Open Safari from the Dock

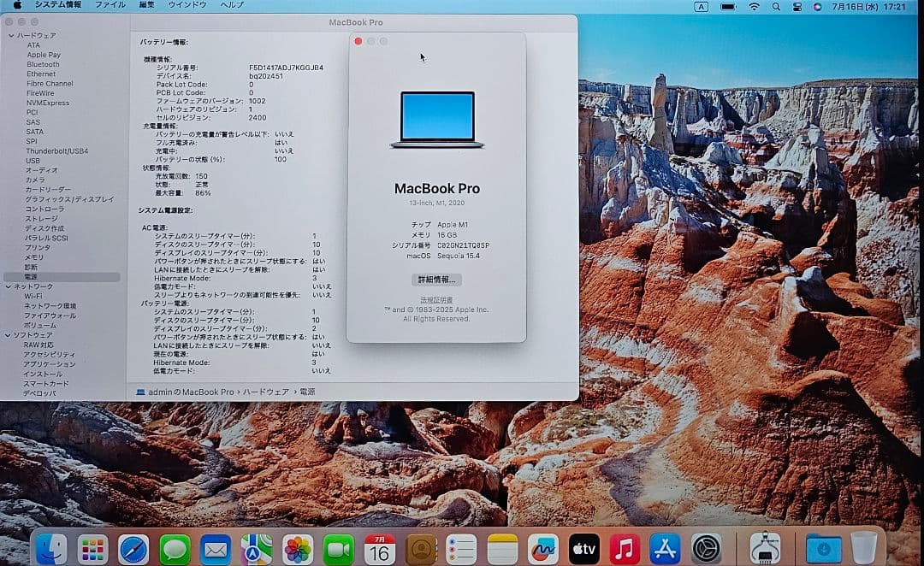[133, 548]
